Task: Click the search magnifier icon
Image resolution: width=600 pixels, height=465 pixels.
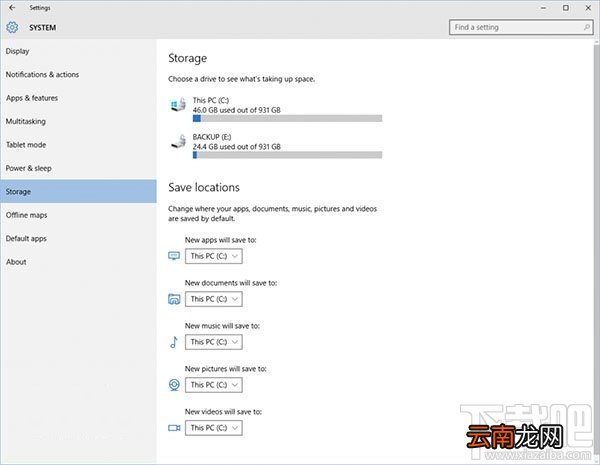Action: [x=587, y=27]
